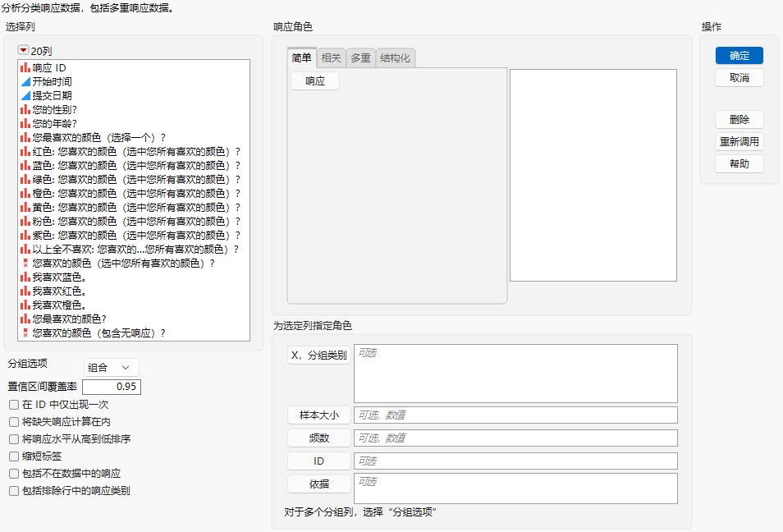Click the 样本大小 role button
This screenshot has height=532, width=783.
(319, 415)
